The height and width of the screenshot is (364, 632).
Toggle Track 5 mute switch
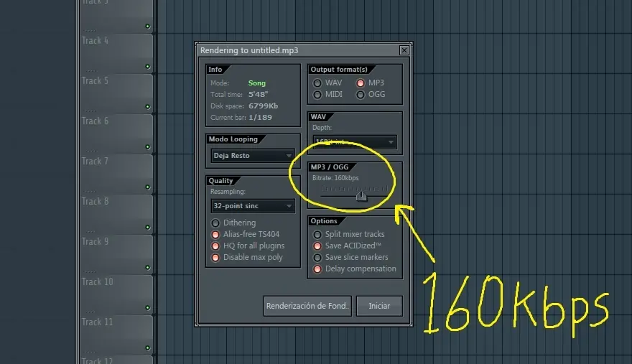point(147,107)
